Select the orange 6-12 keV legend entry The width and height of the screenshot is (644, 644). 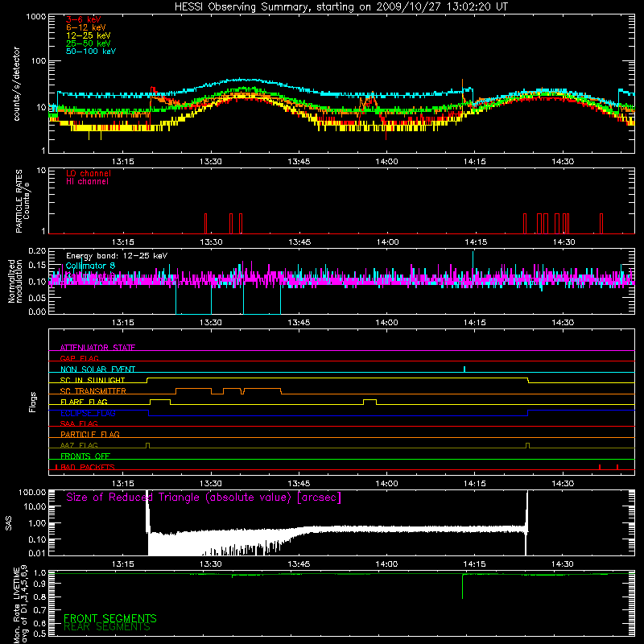tap(85, 27)
